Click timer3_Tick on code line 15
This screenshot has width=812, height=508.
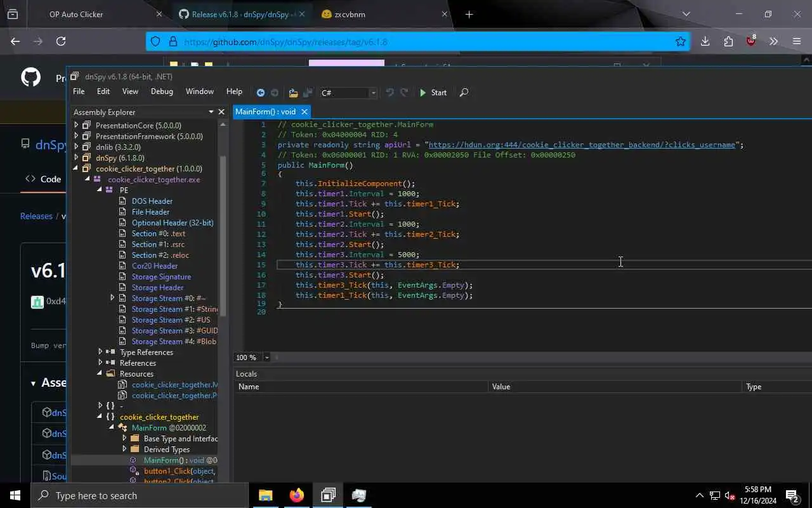431,265
